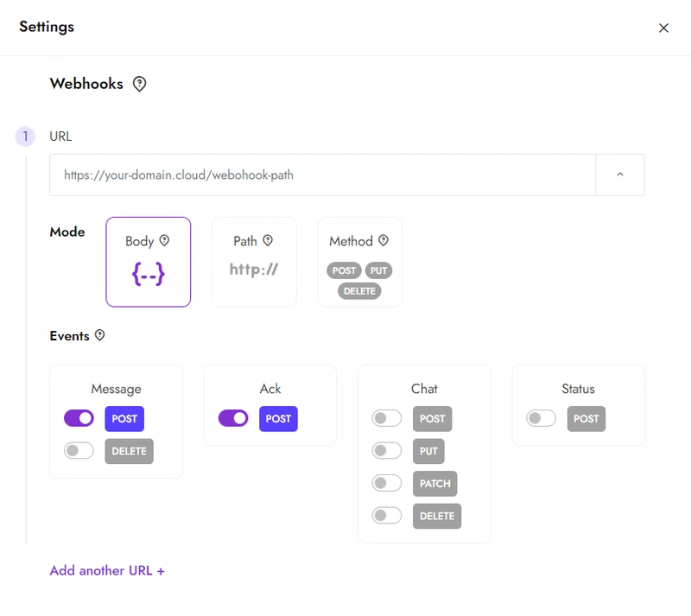The image size is (691, 616).
Task: Disable the Message POST toggle
Action: (x=79, y=418)
